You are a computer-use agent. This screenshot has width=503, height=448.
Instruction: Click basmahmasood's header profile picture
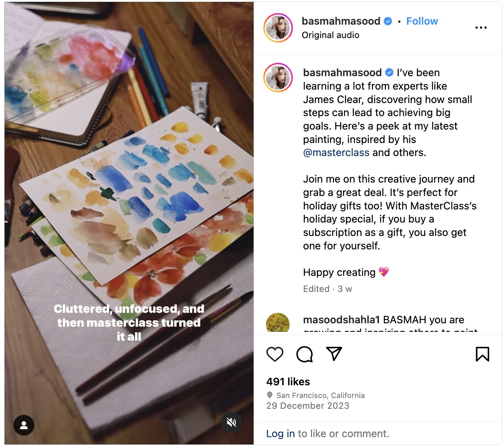[x=278, y=28]
